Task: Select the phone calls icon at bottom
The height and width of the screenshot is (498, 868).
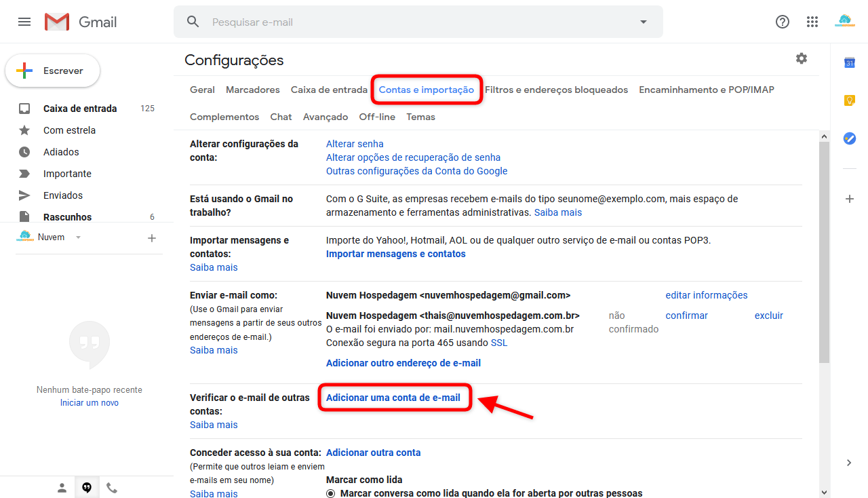Action: click(112, 488)
